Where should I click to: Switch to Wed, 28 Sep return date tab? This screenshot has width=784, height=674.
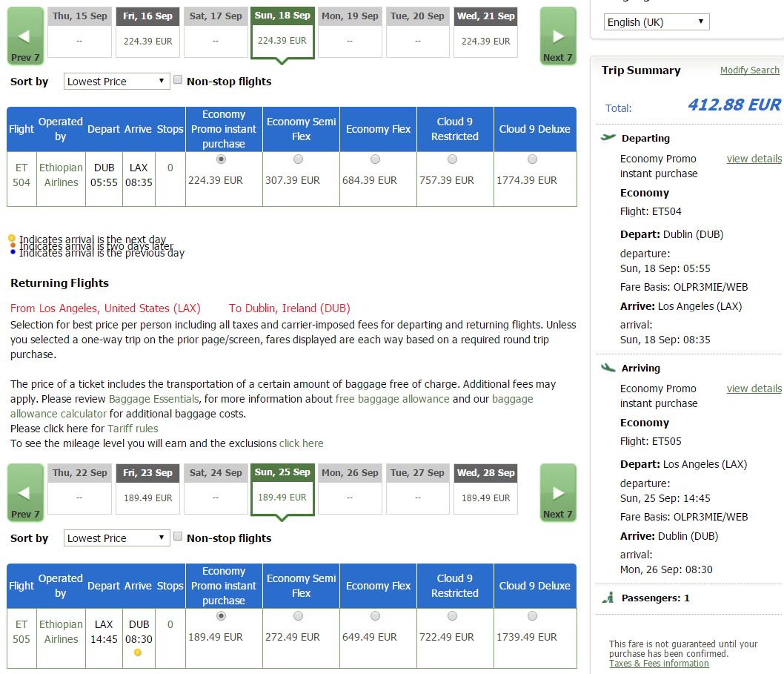[485, 489]
